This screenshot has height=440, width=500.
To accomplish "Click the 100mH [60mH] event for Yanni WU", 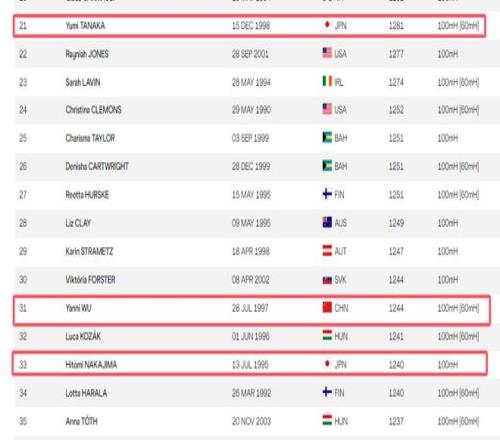I will [458, 308].
